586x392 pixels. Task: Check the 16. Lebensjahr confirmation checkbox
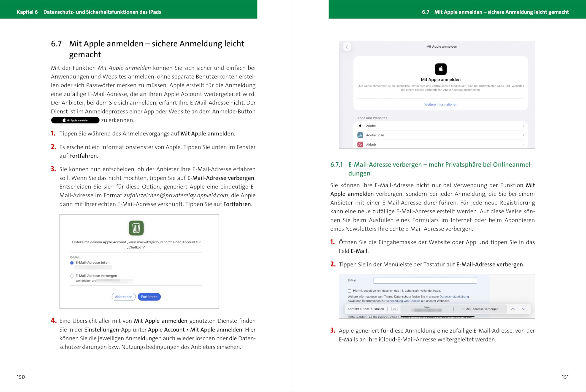click(349, 291)
